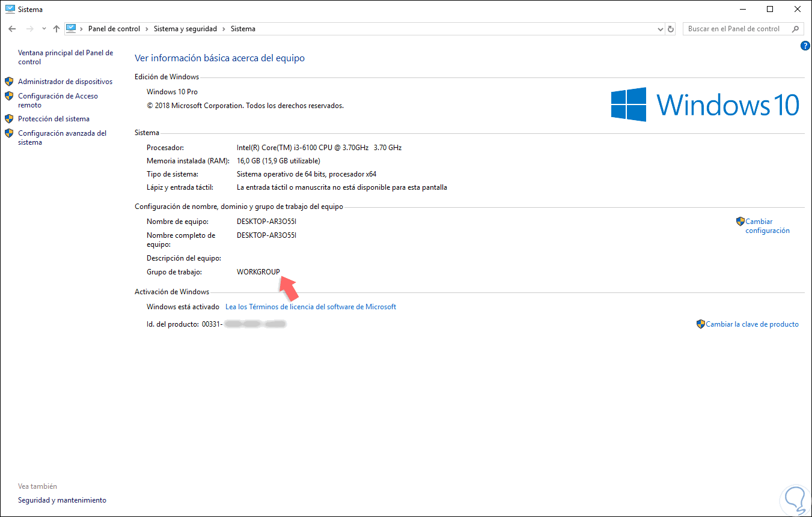Minimize the Sistema window
The height and width of the screenshot is (517, 812).
click(743, 9)
